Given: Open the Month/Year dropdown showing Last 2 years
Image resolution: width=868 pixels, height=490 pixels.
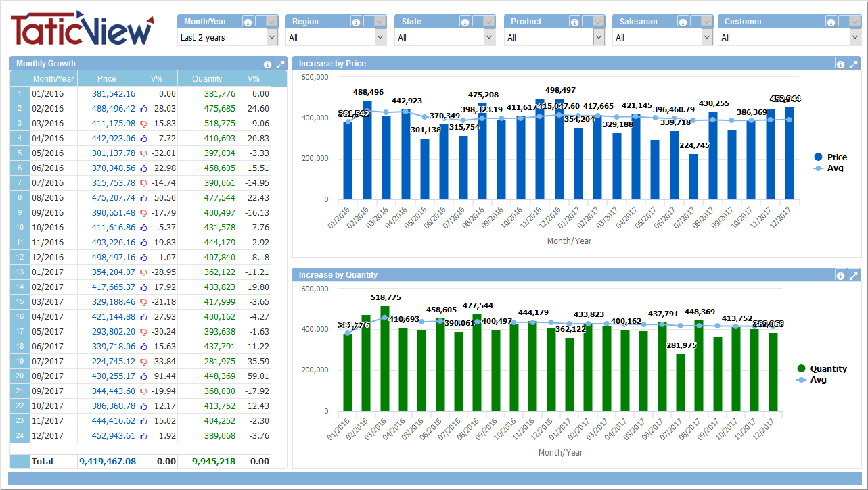Looking at the screenshot, I should tap(272, 36).
